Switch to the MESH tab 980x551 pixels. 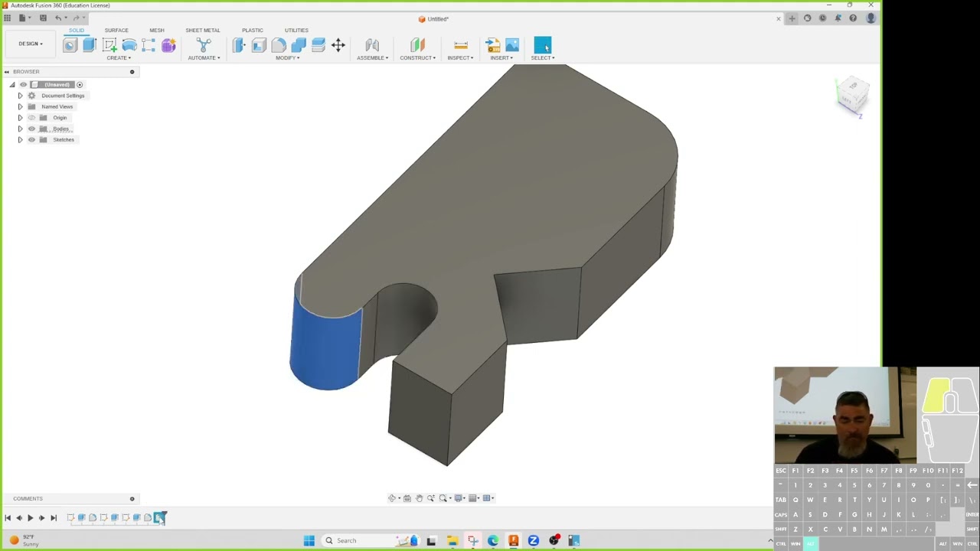point(157,31)
